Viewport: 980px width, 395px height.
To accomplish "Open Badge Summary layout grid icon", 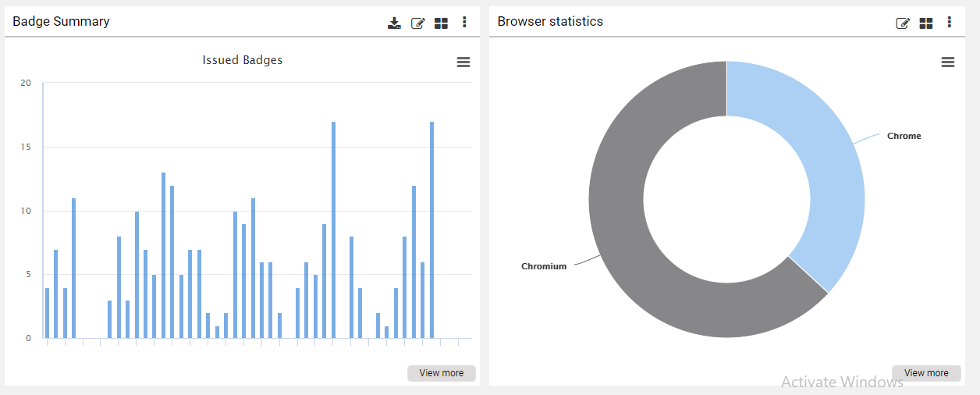I will (441, 23).
